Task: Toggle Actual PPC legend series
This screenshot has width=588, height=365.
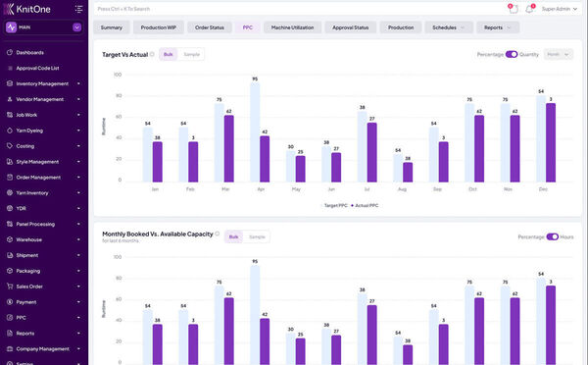Action: pyautogui.click(x=365, y=205)
